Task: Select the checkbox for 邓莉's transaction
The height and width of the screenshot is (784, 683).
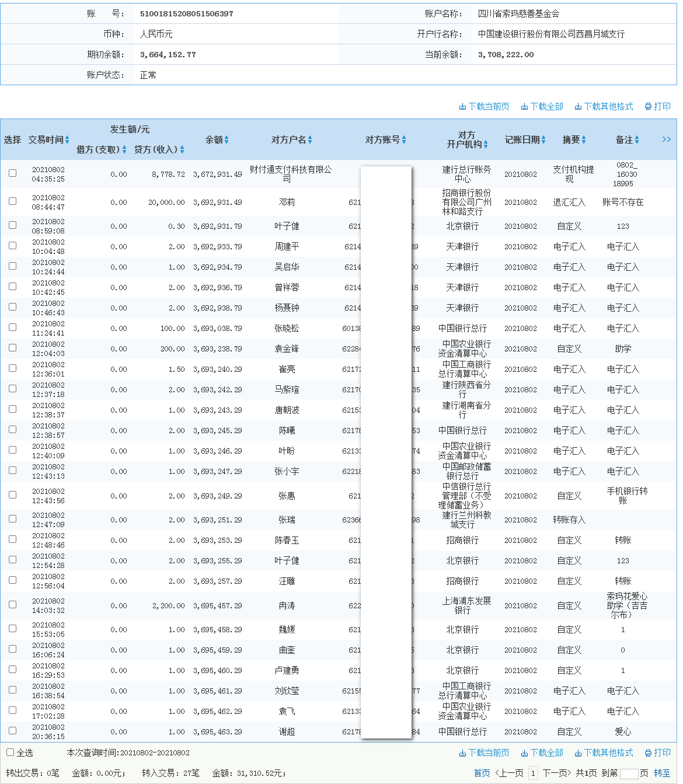Action: coord(12,201)
